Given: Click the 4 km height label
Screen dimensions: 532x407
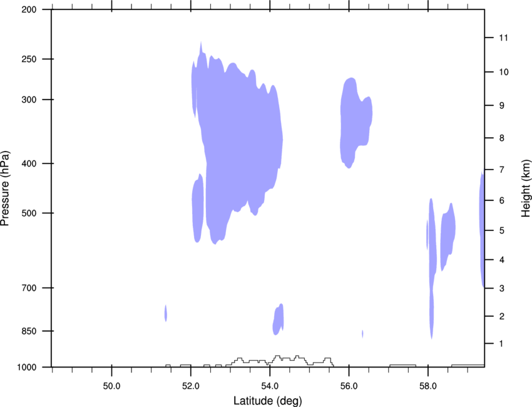Looking at the screenshot, I should pyautogui.click(x=502, y=260).
